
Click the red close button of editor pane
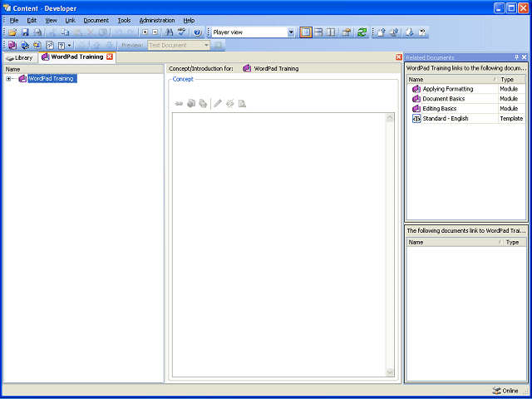tap(399, 57)
